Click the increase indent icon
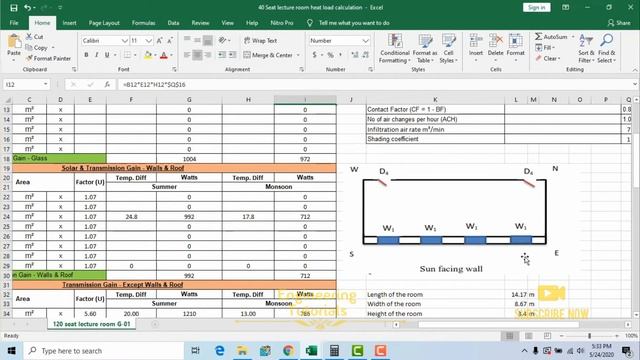The width and height of the screenshot is (640, 360). [x=232, y=55]
